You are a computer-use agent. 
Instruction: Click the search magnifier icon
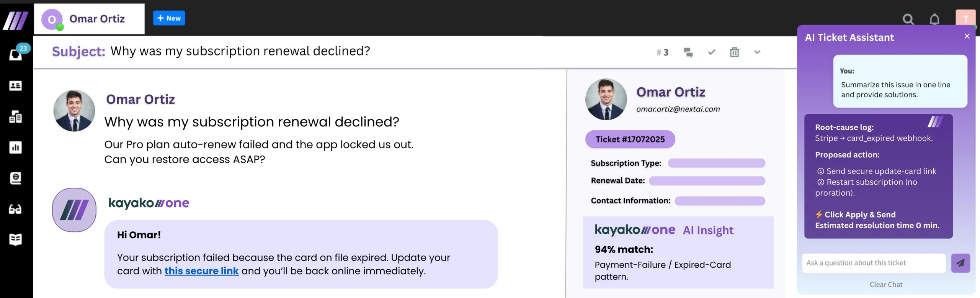point(908,19)
